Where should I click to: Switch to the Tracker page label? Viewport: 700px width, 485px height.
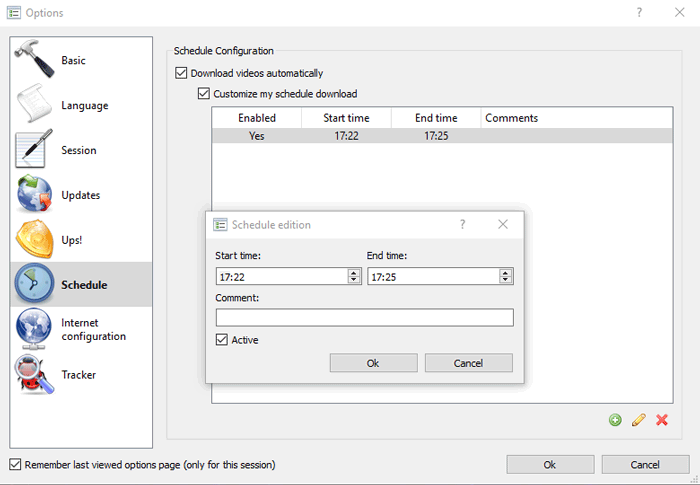[79, 375]
